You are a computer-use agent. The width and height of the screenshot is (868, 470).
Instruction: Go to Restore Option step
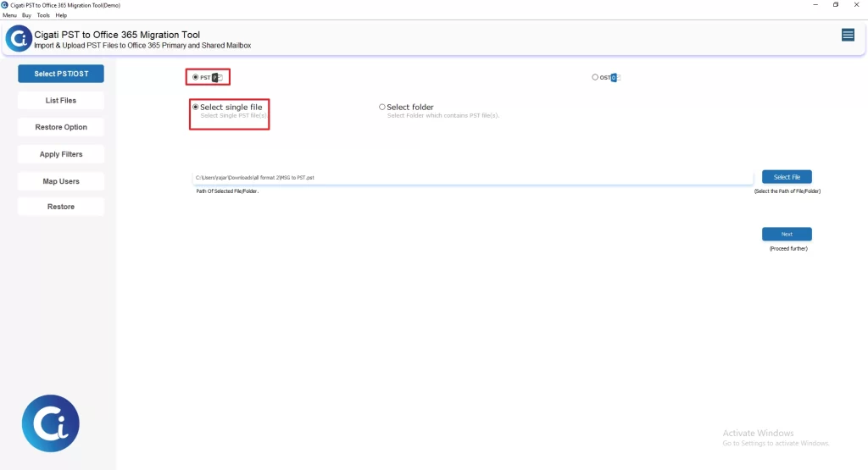61,127
